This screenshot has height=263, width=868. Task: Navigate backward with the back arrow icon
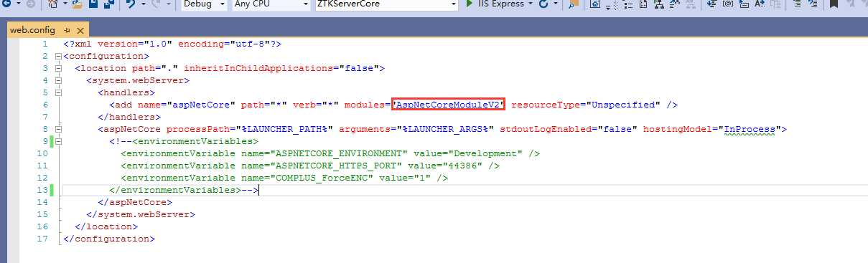pos(6,4)
